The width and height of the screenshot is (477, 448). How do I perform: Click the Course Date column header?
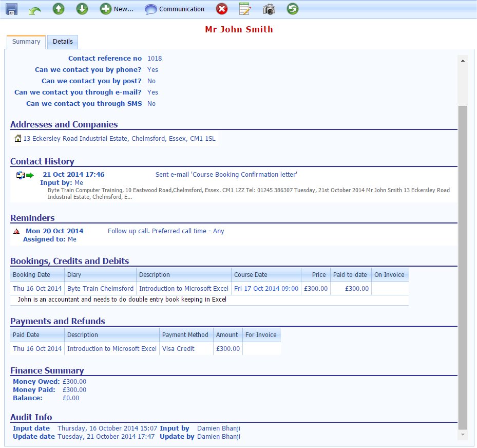(x=266, y=274)
